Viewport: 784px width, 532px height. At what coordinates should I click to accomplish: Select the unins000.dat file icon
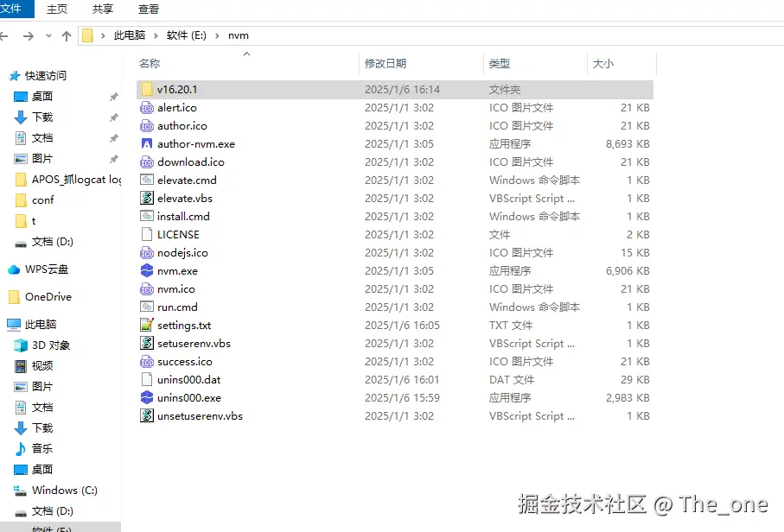[x=147, y=380]
